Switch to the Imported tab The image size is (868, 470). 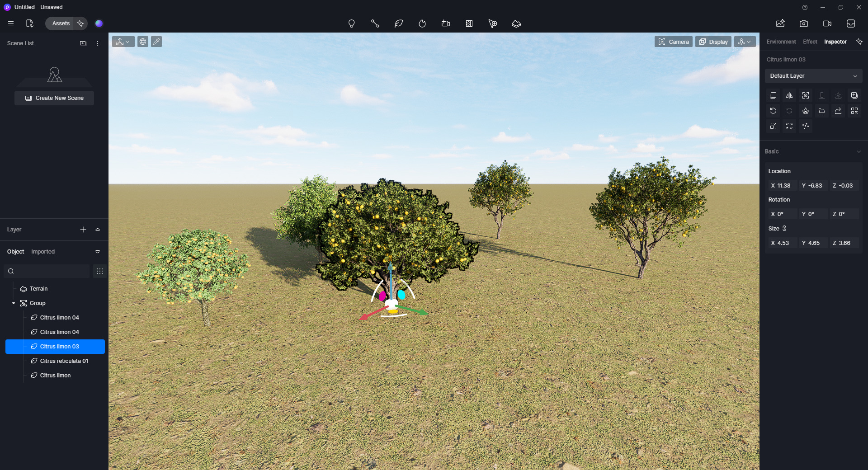[x=43, y=252]
